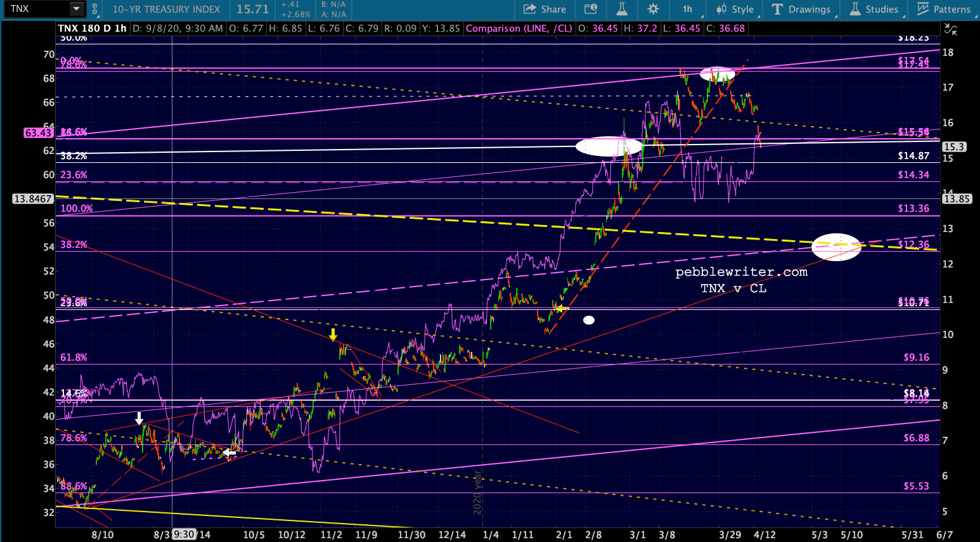Click the Comparison (LINE, /CL) study label

click(519, 29)
